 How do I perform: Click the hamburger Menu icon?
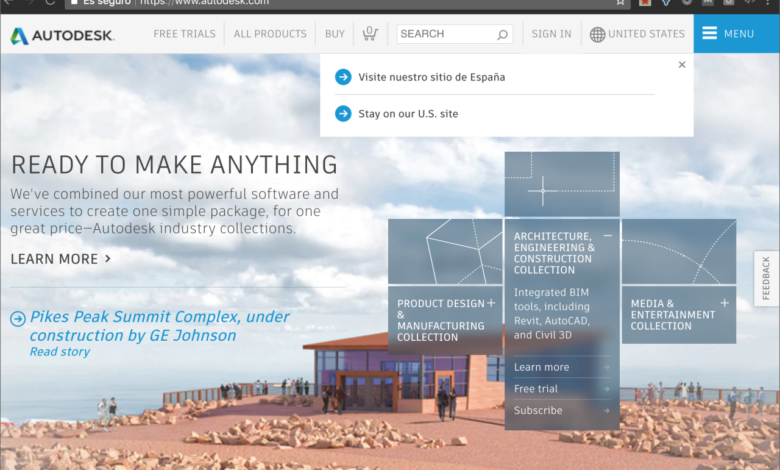[710, 34]
